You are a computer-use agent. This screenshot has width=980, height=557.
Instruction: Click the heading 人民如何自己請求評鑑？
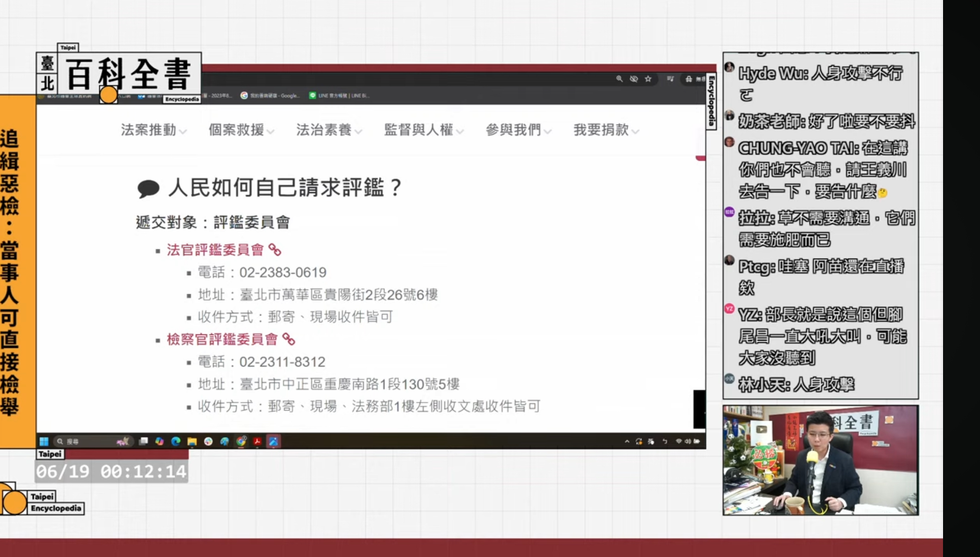pyautogui.click(x=287, y=188)
